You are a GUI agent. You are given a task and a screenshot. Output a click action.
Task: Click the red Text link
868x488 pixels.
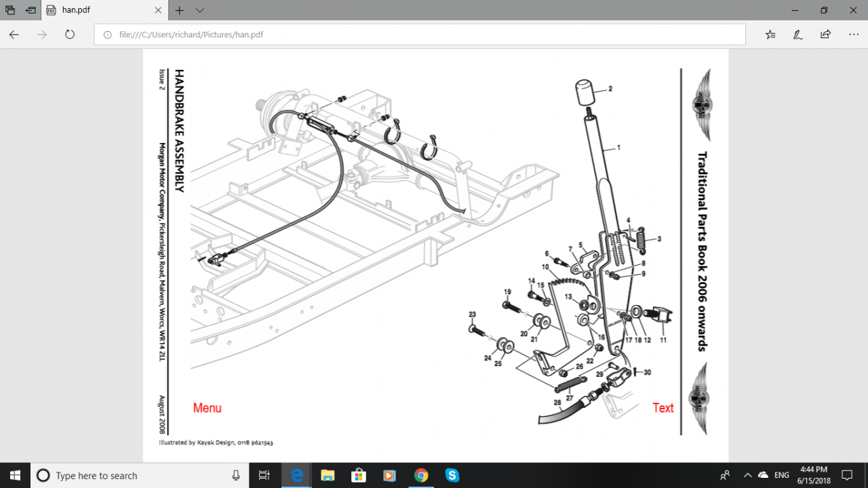[663, 408]
